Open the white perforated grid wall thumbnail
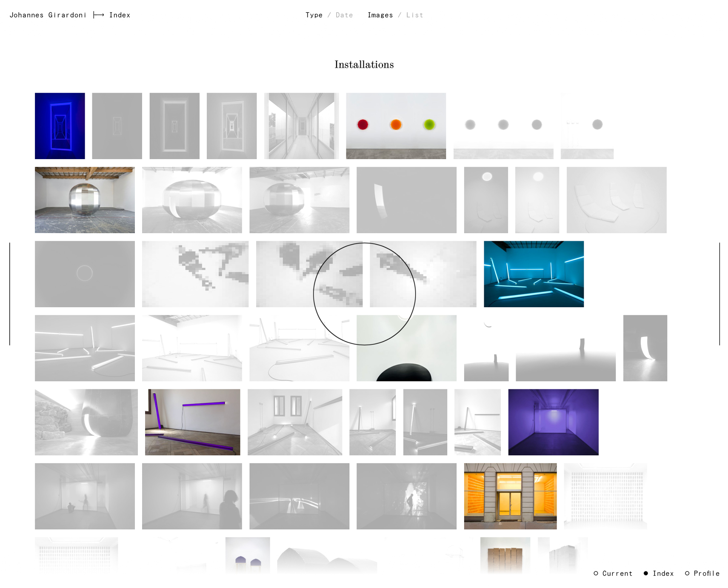The height and width of the screenshot is (588, 728). pos(605,496)
